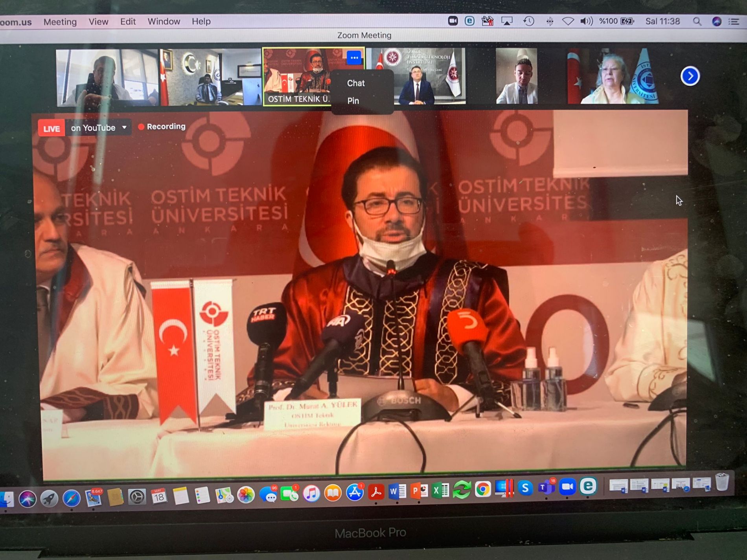Viewport: 747px width, 560px height.
Task: Select the woman with blue emblem thumbnail
Action: [x=613, y=76]
